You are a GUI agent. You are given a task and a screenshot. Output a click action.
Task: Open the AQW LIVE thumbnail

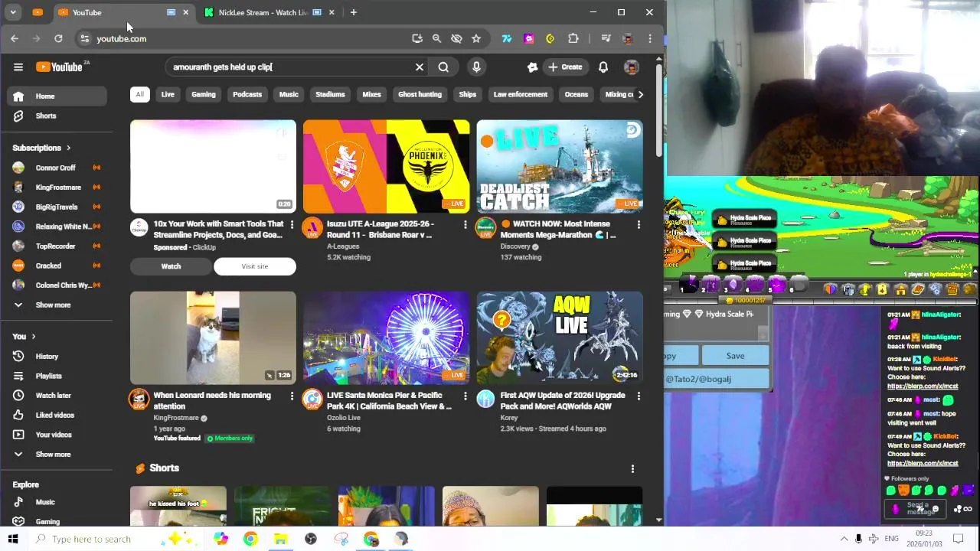[x=560, y=337]
